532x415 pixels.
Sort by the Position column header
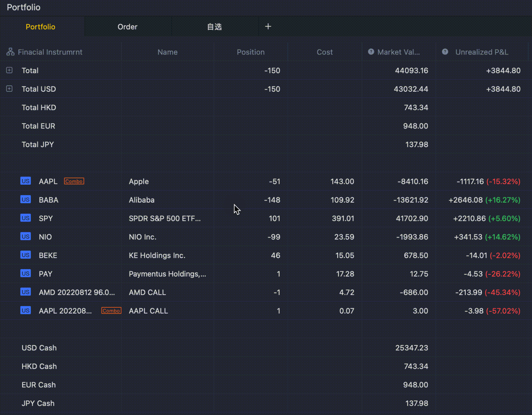tap(250, 52)
